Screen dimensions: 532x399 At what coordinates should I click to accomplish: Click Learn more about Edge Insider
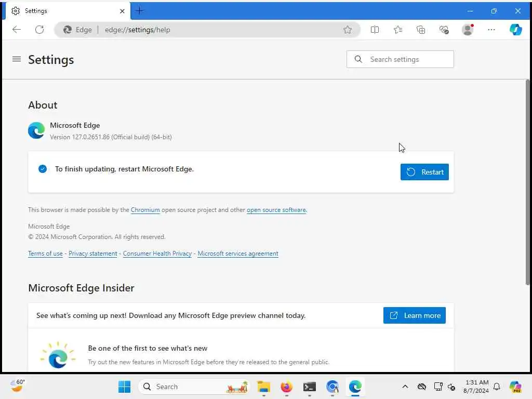pos(414,315)
